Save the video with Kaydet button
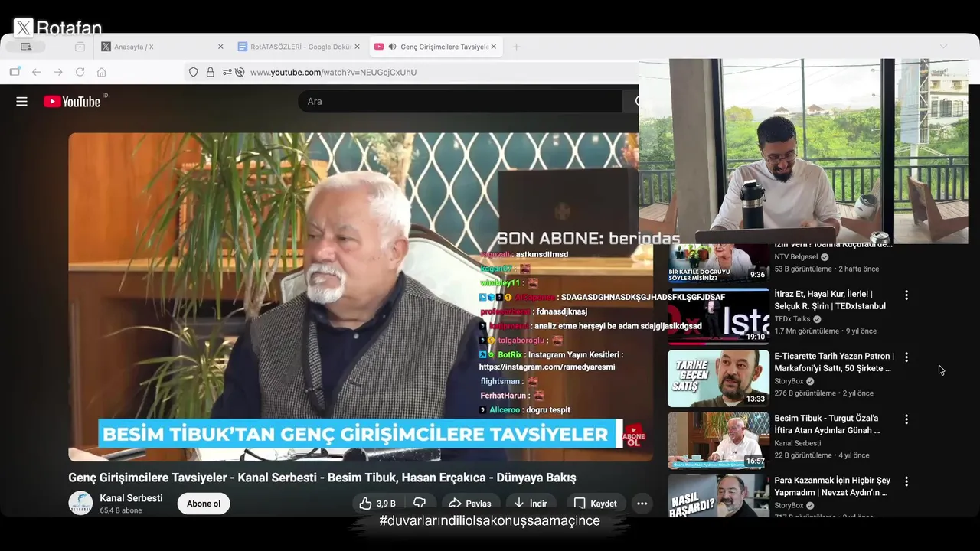Viewport: 980px width, 551px height. pos(596,503)
